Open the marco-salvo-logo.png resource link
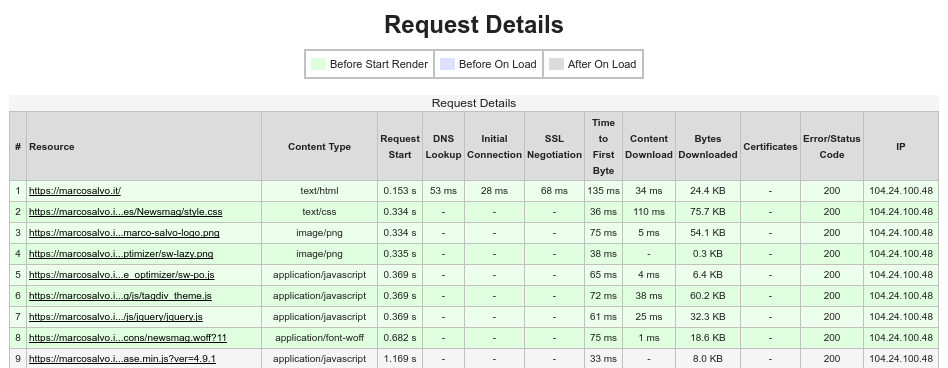948x368 pixels. coord(124,233)
